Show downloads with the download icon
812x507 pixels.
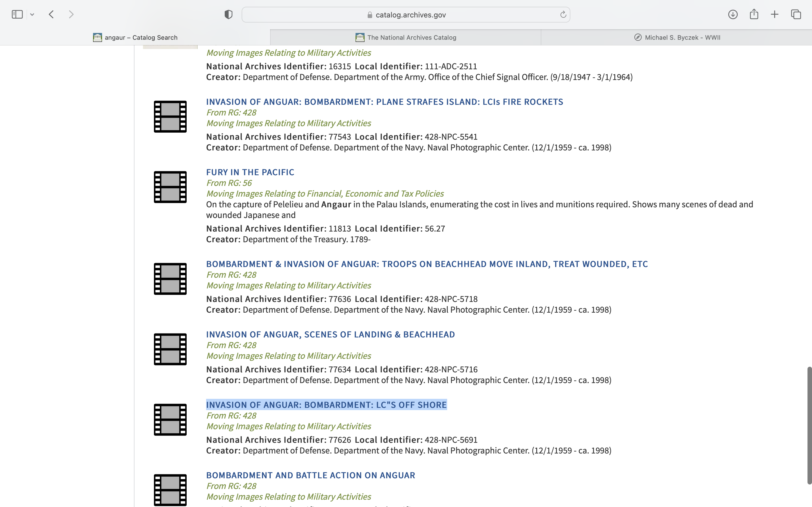point(733,14)
